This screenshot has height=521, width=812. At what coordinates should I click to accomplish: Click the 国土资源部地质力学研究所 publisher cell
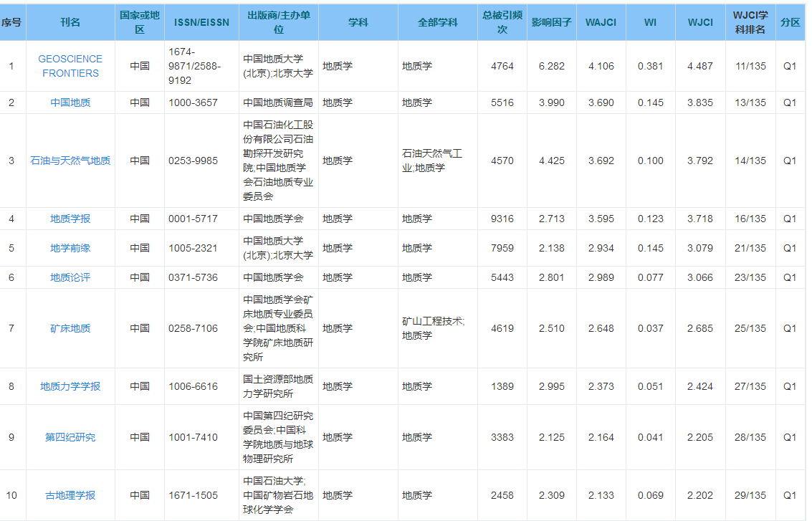(278, 386)
